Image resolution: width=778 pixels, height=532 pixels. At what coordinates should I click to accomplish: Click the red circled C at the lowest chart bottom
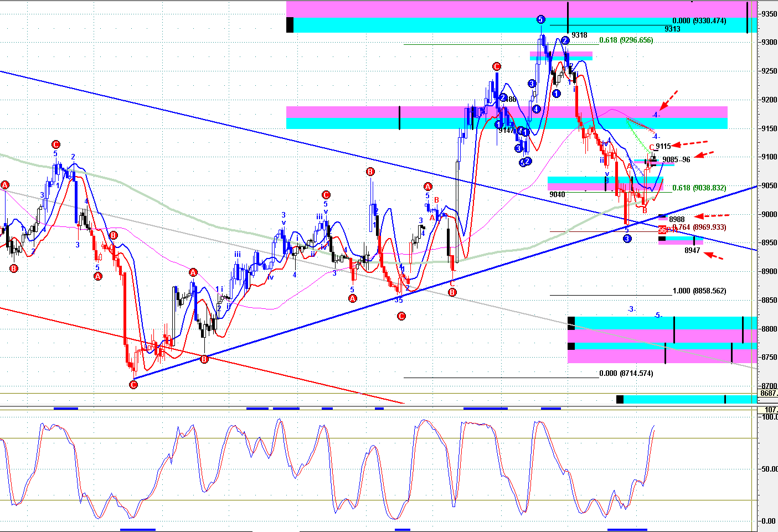coord(133,385)
